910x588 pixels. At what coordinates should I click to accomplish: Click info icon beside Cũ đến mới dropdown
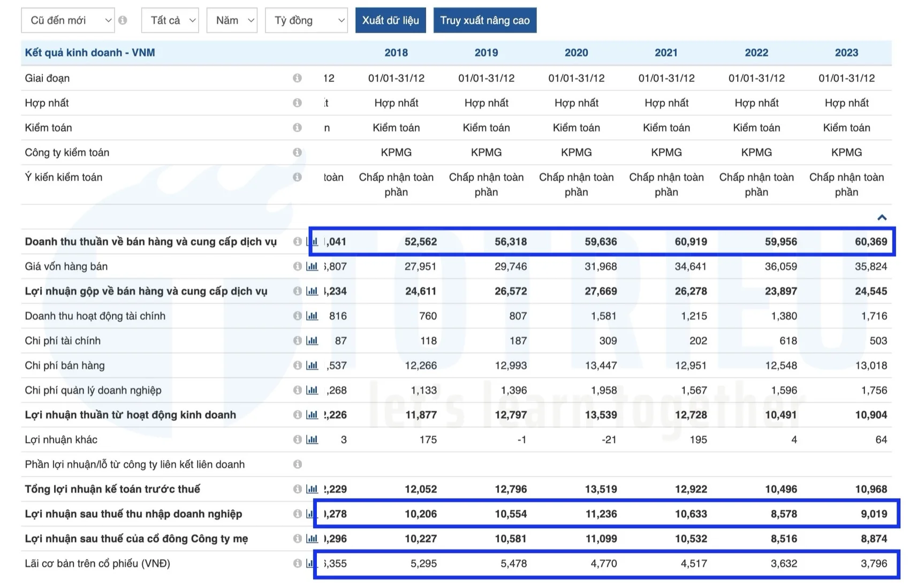[123, 20]
